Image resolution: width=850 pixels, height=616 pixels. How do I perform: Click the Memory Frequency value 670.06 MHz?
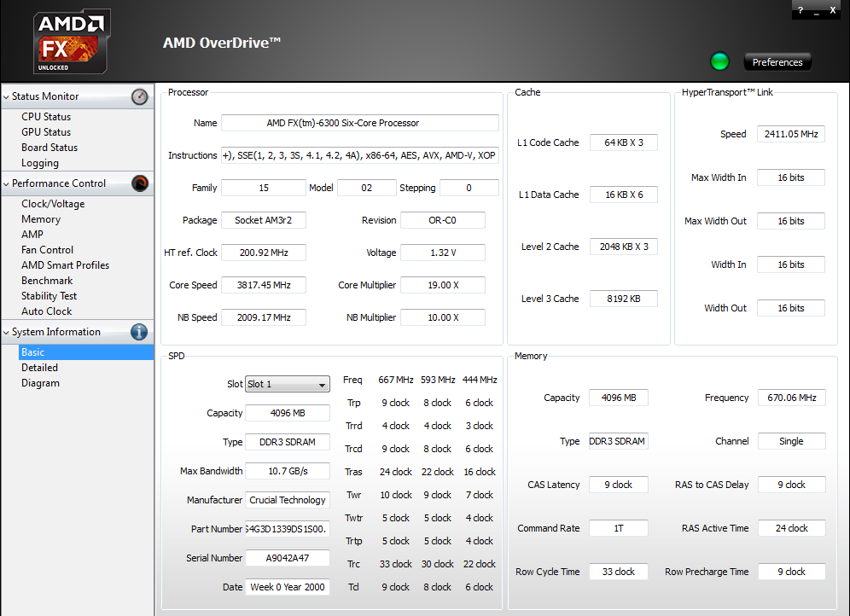791,398
